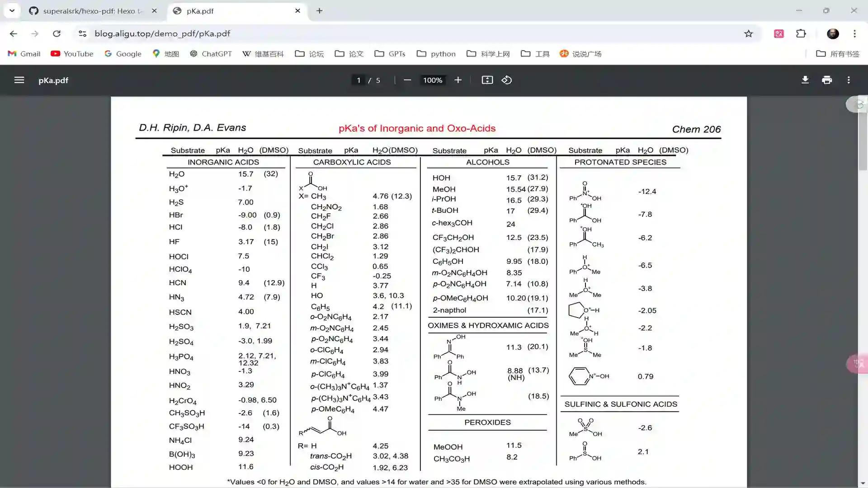Reload the current page

pyautogui.click(x=57, y=33)
